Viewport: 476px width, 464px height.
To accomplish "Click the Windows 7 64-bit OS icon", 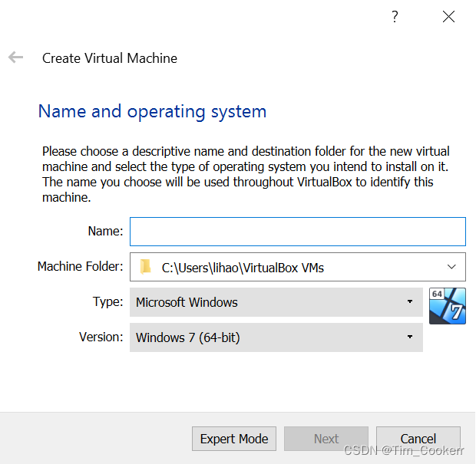I will [x=447, y=306].
